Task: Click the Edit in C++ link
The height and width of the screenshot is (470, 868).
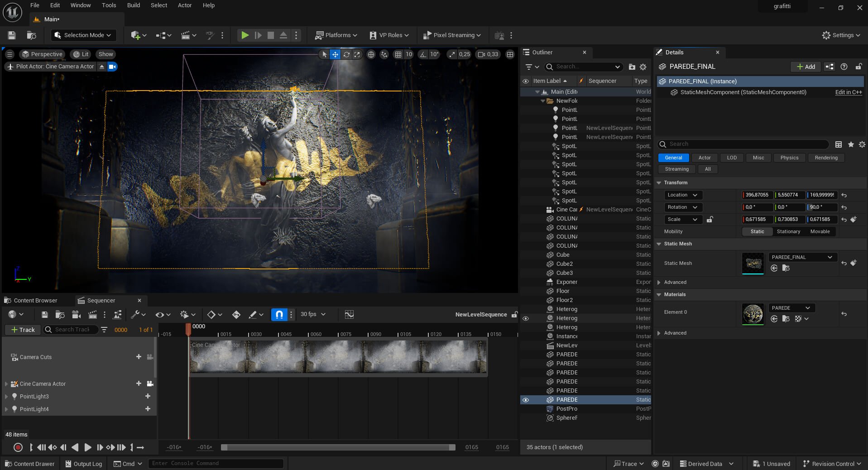Action: 849,92
